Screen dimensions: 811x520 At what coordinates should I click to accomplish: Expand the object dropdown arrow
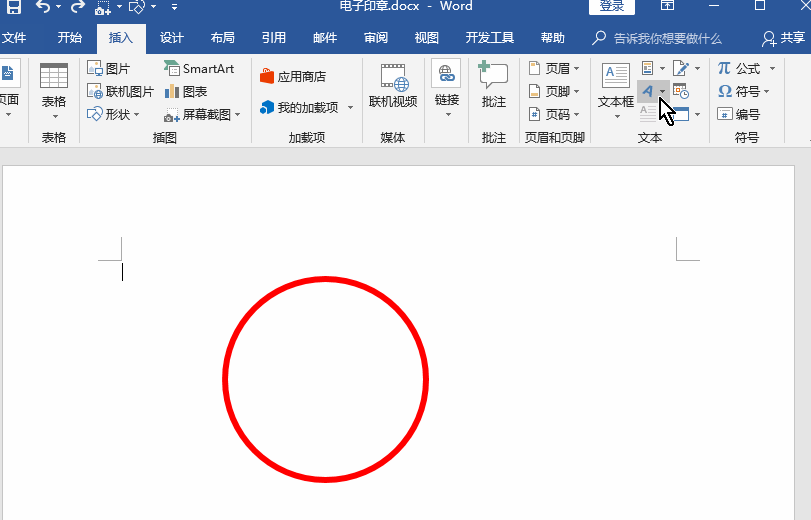tap(697, 114)
